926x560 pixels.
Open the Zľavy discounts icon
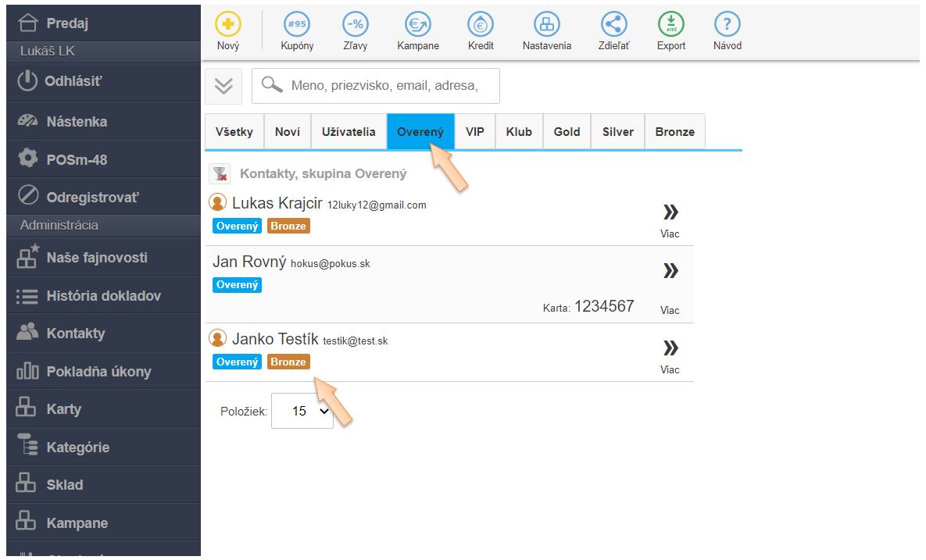(x=356, y=25)
